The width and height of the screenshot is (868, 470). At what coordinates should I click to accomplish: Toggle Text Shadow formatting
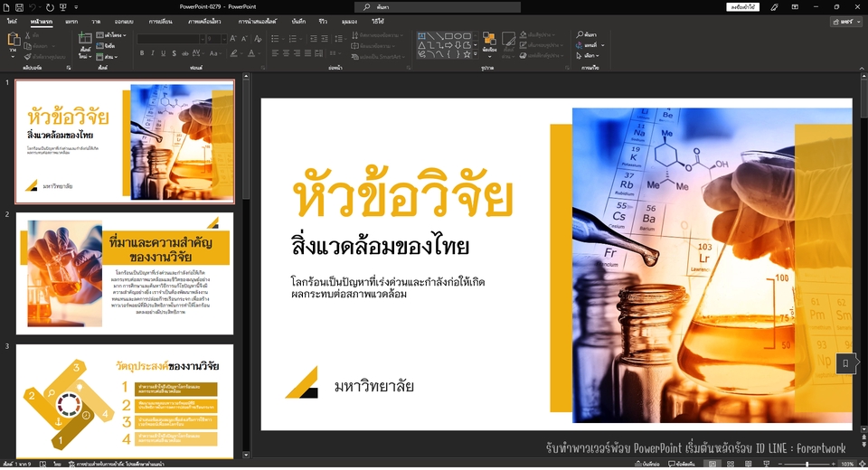pyautogui.click(x=174, y=53)
